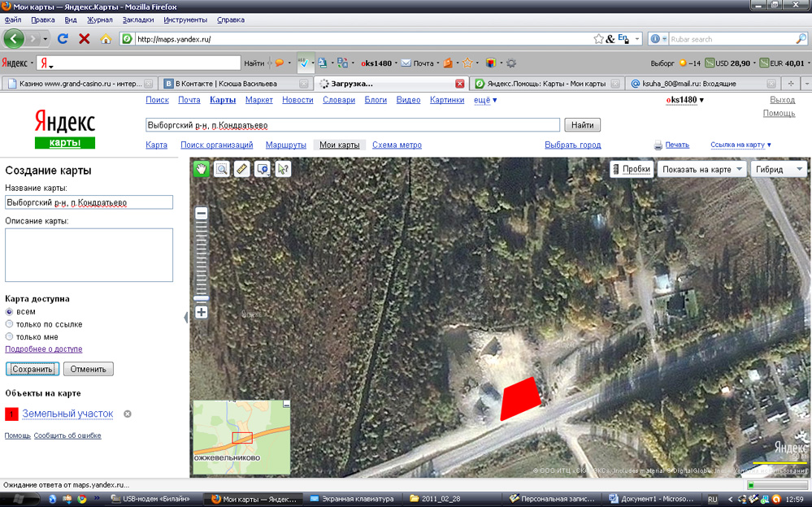The width and height of the screenshot is (812, 507).
Task: Choose 'только по ссылке' access option
Action: (10, 324)
